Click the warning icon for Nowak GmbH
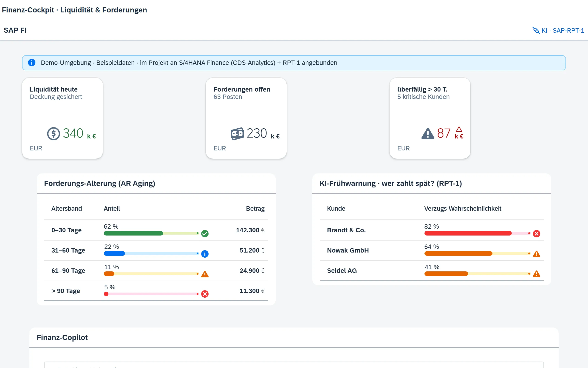Image resolution: width=588 pixels, height=368 pixels. [x=537, y=254]
